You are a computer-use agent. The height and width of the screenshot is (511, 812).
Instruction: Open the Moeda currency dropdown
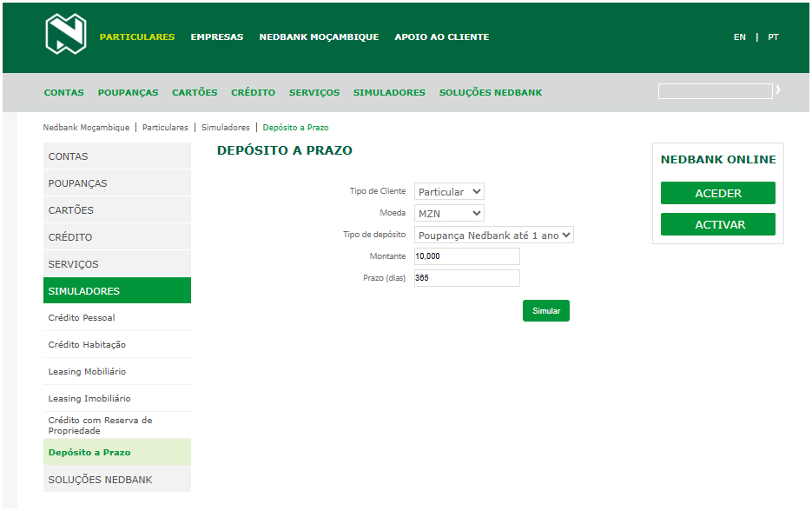pyautogui.click(x=449, y=214)
